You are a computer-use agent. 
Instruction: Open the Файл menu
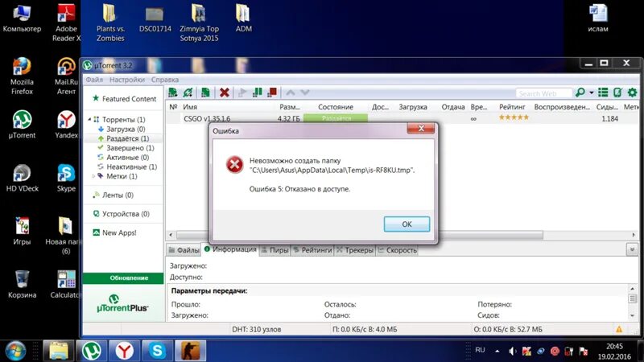click(94, 80)
